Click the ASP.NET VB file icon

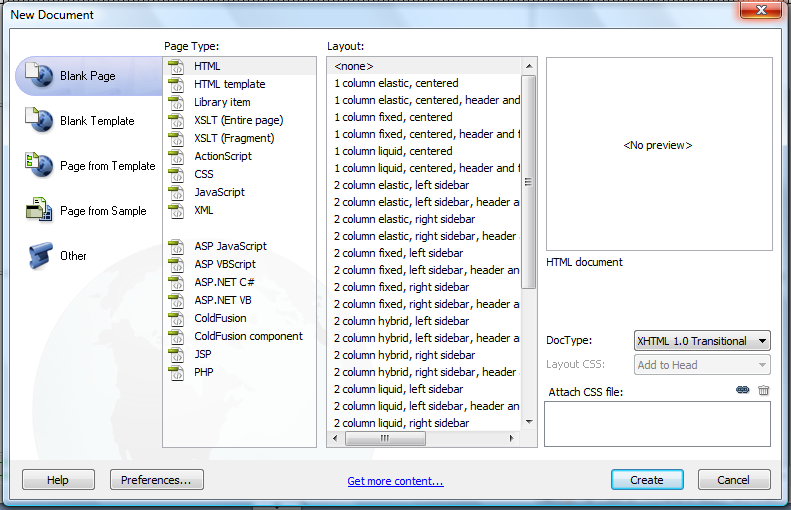coord(176,301)
